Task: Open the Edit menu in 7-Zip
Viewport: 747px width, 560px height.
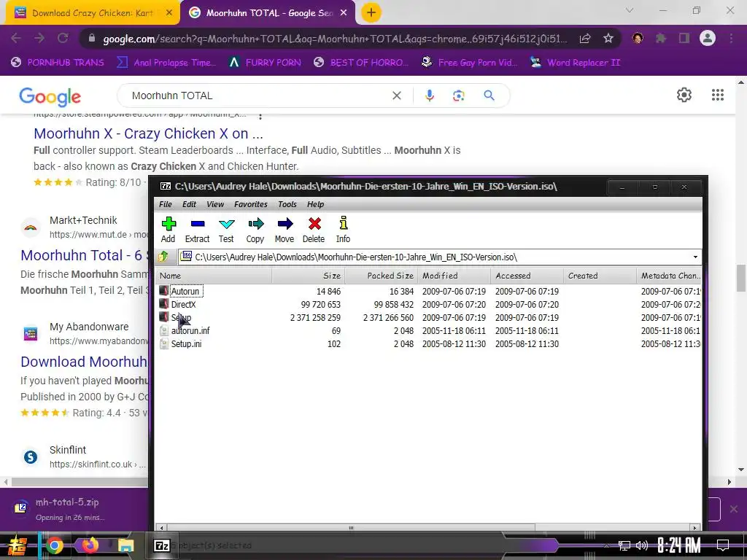Action: [189, 204]
